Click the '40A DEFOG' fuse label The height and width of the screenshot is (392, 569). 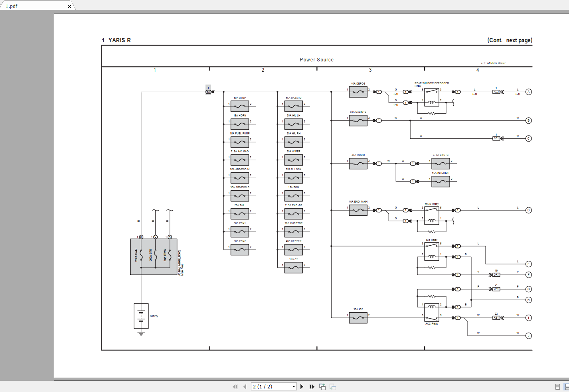[358, 83]
